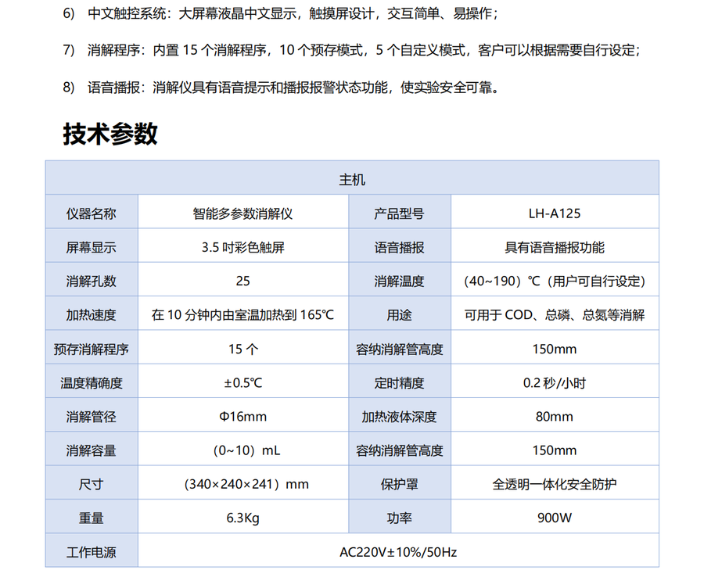
Task: Click the 加热速度 label cell
Action: [92, 314]
